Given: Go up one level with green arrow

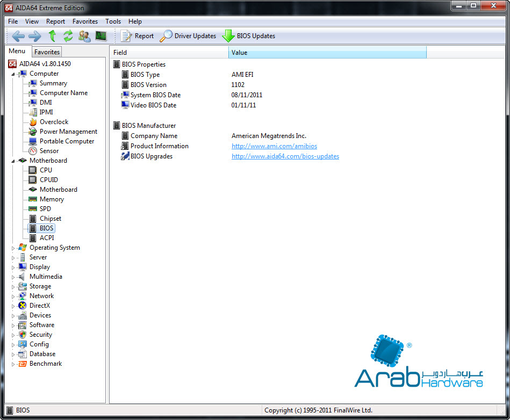Looking at the screenshot, I should pos(52,36).
